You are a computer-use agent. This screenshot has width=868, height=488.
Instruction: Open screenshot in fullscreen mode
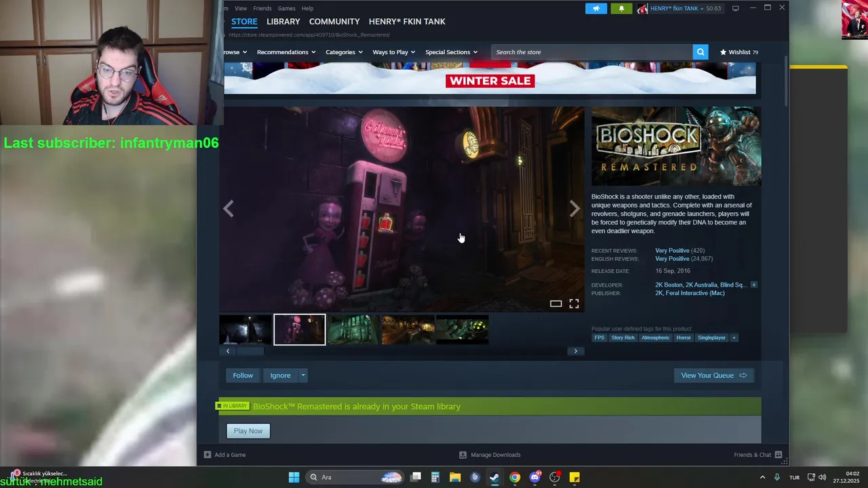(574, 304)
